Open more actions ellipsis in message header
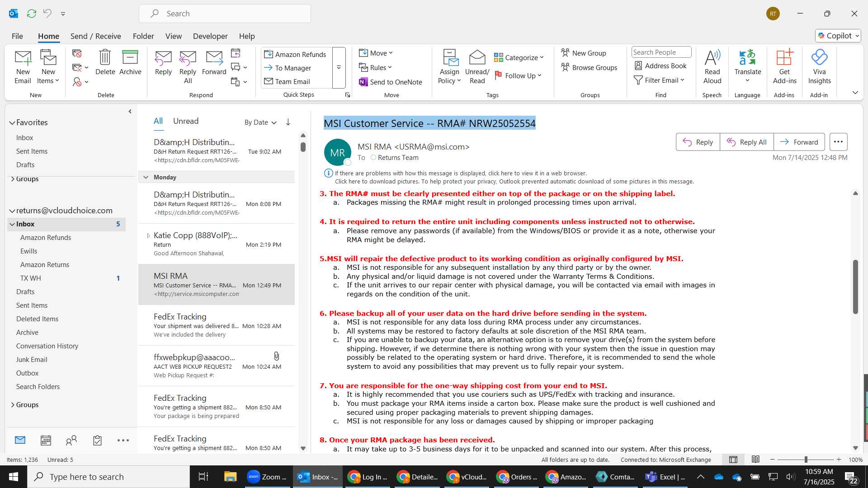Image resolution: width=868 pixels, height=488 pixels. (838, 142)
